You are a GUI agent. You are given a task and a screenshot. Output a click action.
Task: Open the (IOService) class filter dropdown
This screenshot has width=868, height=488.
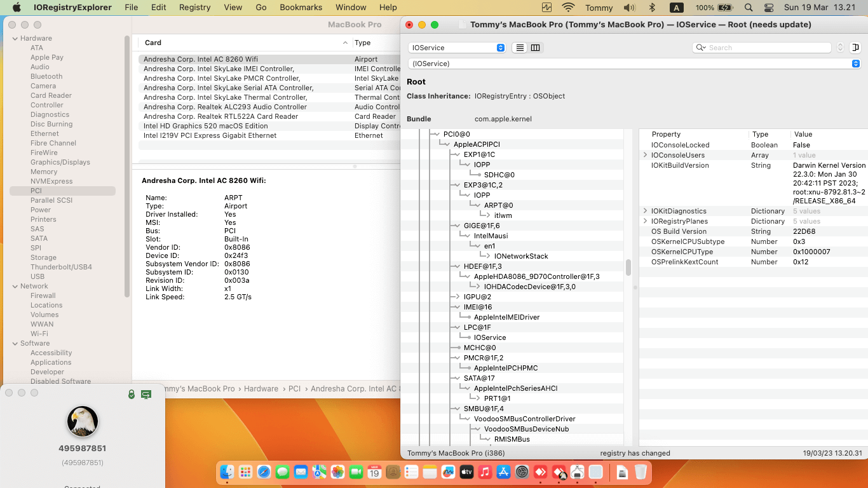(x=634, y=64)
